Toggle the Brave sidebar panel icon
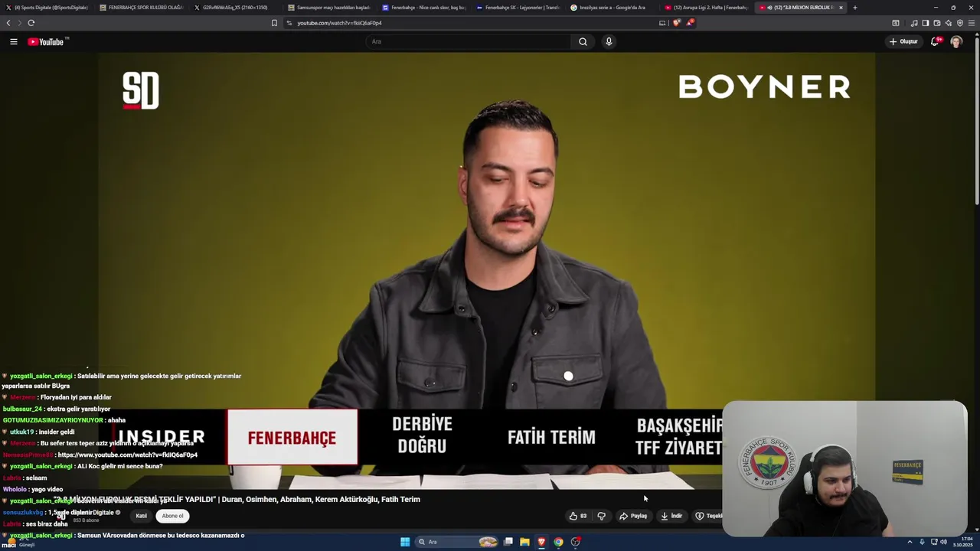980x551 pixels. click(926, 23)
